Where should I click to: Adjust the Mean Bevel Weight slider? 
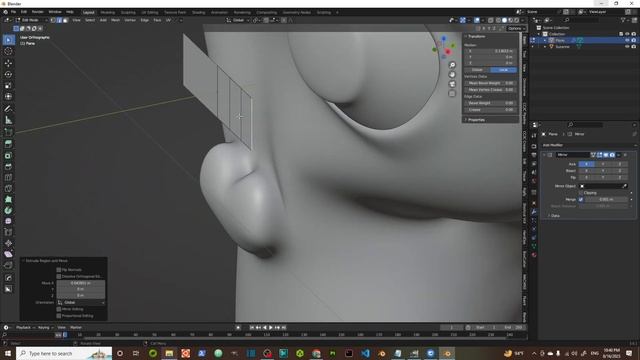click(491, 83)
